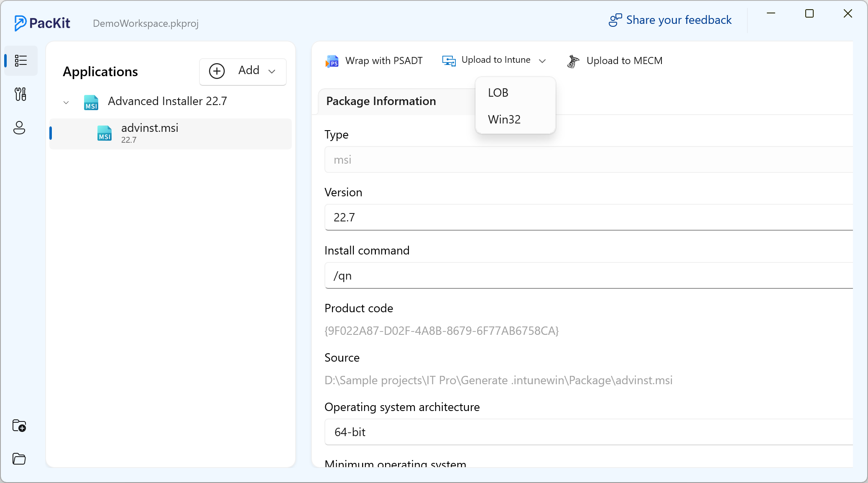Click the Advanced Installer 22.7 MSI icon

(x=91, y=102)
